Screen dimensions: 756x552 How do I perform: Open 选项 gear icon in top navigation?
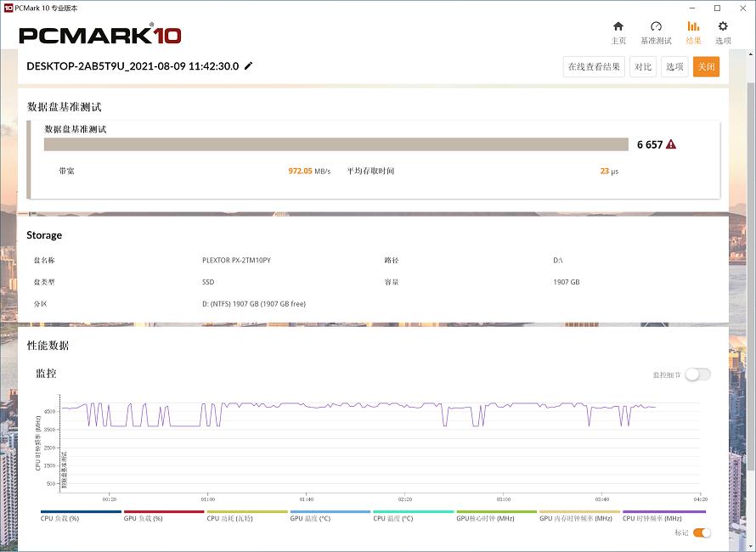click(723, 27)
